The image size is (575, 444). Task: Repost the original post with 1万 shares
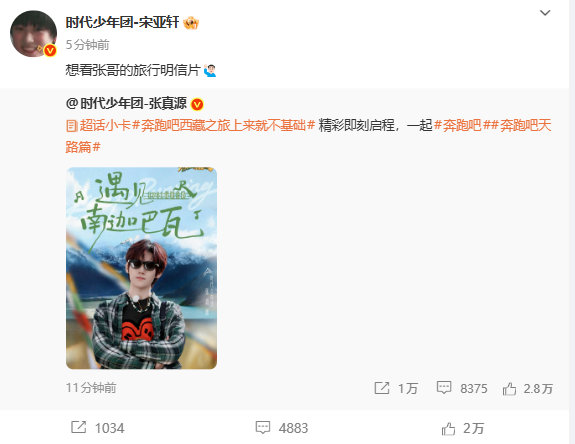[396, 388]
